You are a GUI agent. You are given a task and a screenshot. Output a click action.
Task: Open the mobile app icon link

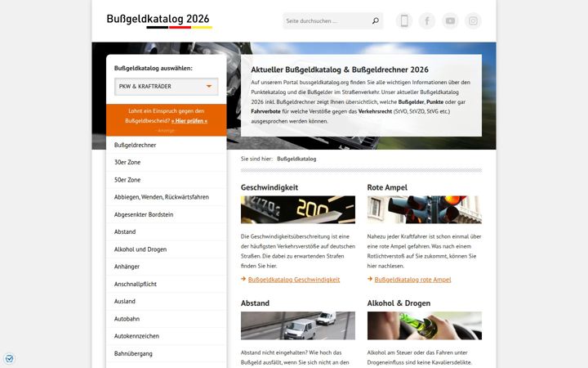click(x=404, y=21)
